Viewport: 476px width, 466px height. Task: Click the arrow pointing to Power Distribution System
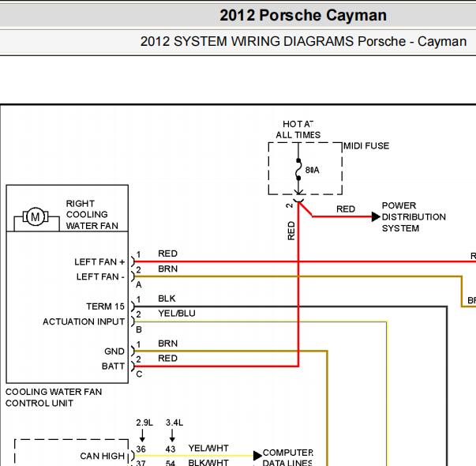376,216
